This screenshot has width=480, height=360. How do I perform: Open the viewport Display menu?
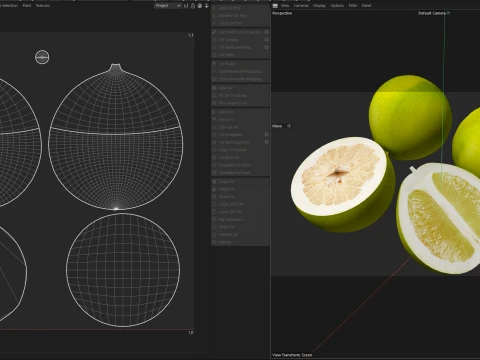click(x=319, y=6)
